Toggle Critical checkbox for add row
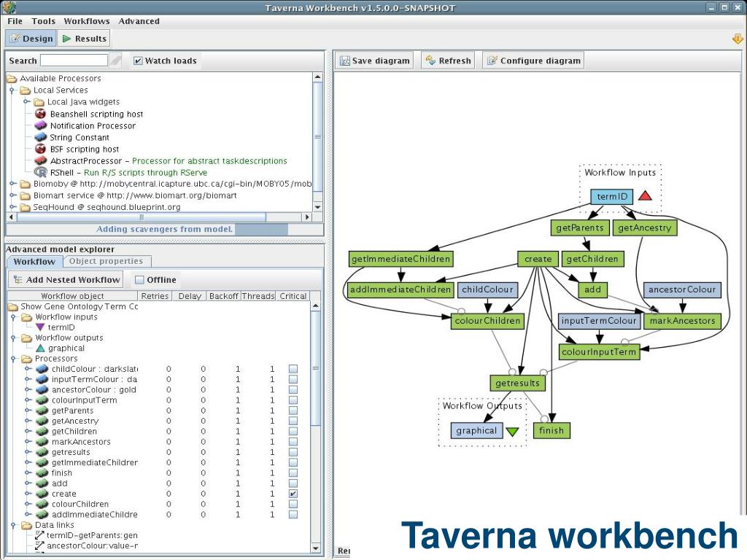Screen dimensions: 747x560 point(293,483)
